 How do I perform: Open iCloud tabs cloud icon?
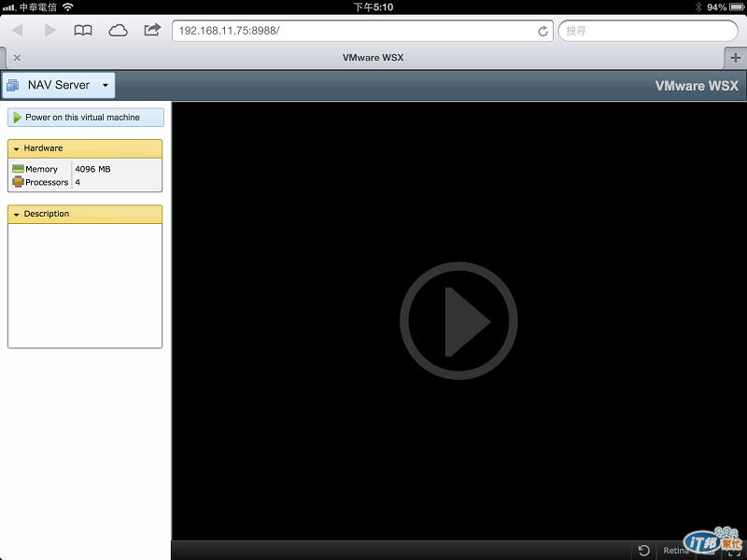coord(118,31)
